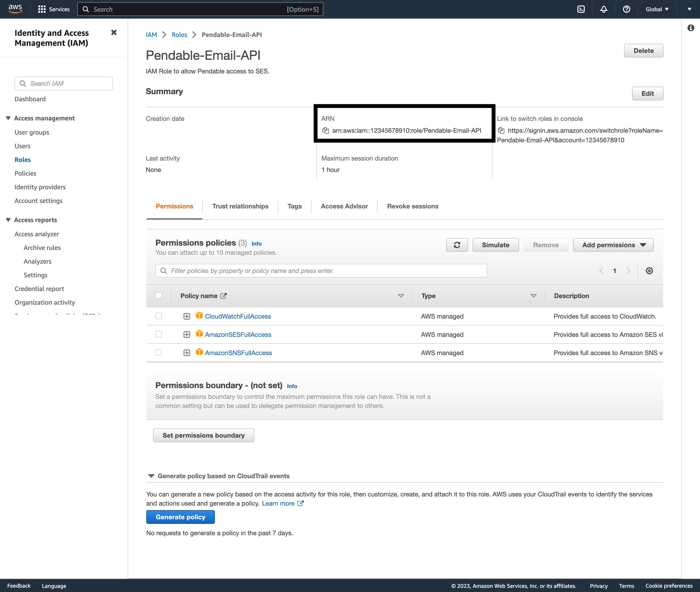Open the CloudWatchFullAccess policy link
This screenshot has height=592, width=700.
pos(238,317)
